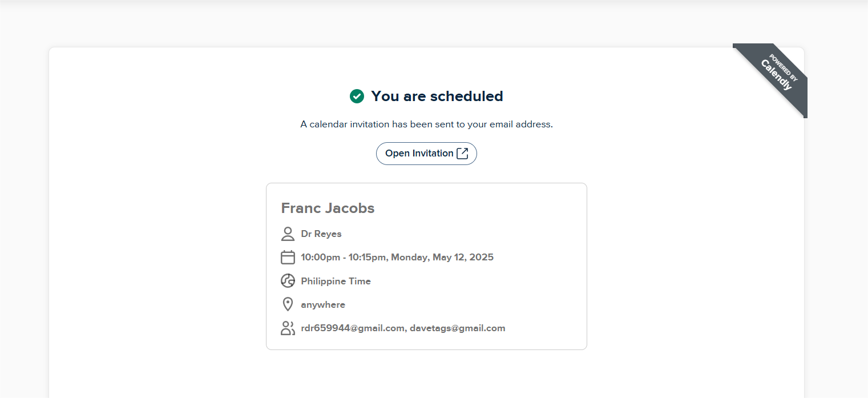This screenshot has height=398, width=868.
Task: Click the globe icon beside Philippine Time
Action: coord(288,281)
